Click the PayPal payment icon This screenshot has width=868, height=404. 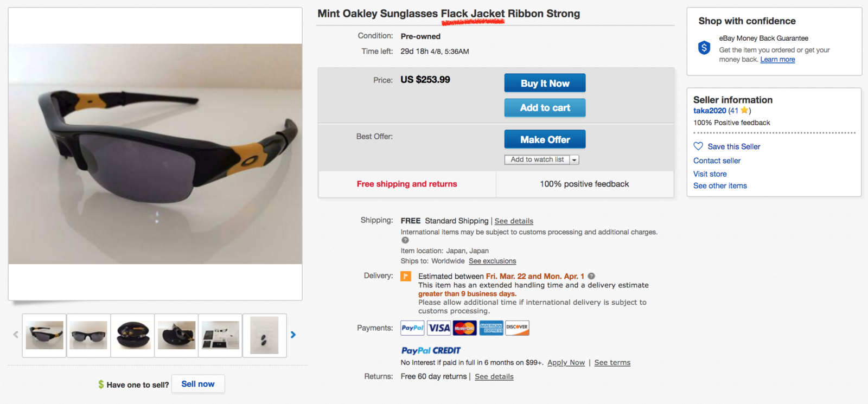(412, 328)
